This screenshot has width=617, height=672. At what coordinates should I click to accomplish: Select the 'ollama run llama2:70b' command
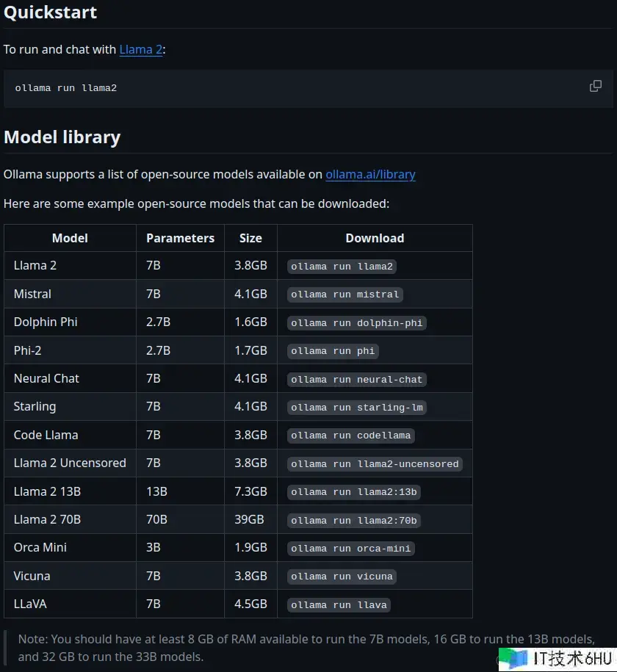(353, 520)
